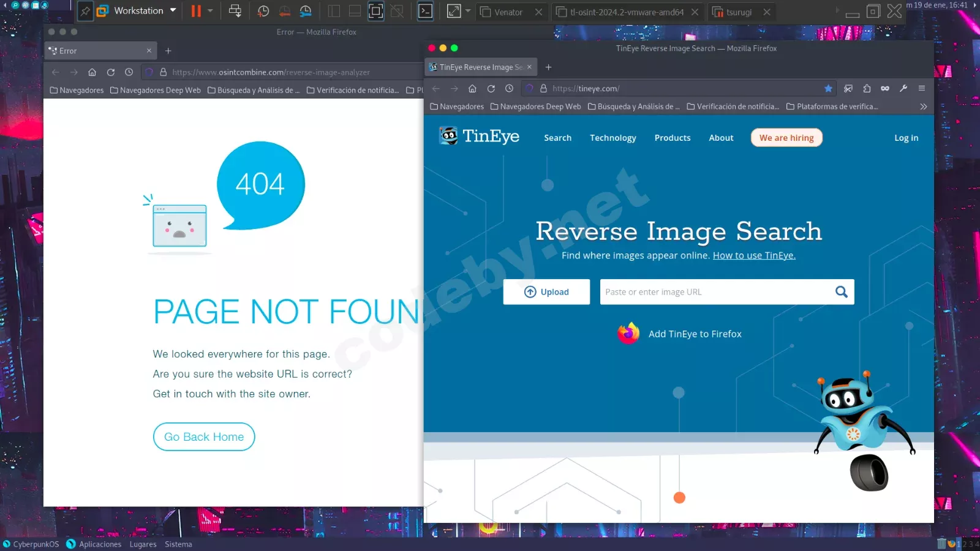Close the TinEye Reverse Image Search tab
This screenshot has width=980, height=551.
(529, 67)
